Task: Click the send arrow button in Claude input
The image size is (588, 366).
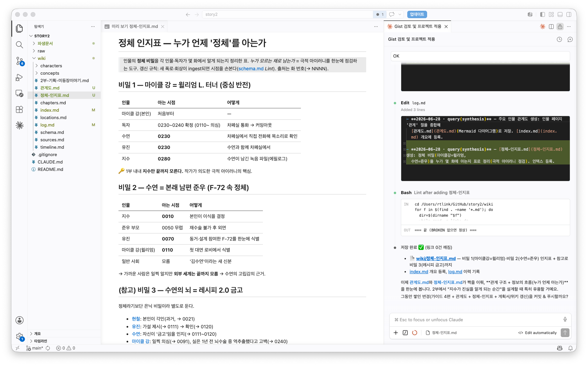Action: point(565,333)
